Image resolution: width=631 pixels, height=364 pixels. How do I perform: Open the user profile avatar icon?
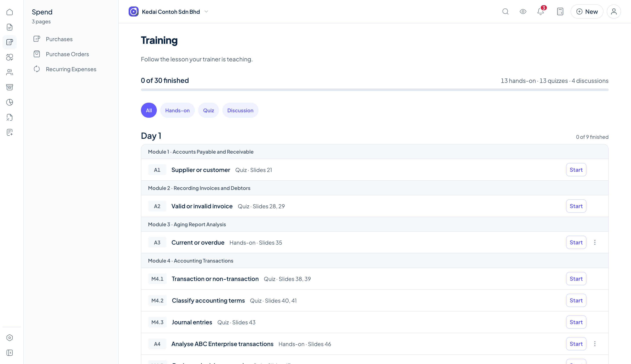click(613, 11)
